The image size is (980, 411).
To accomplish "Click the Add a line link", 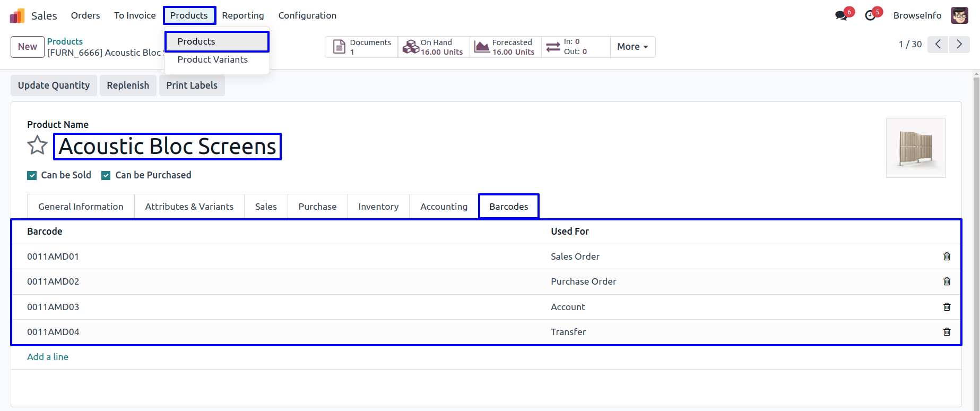I will click(48, 357).
